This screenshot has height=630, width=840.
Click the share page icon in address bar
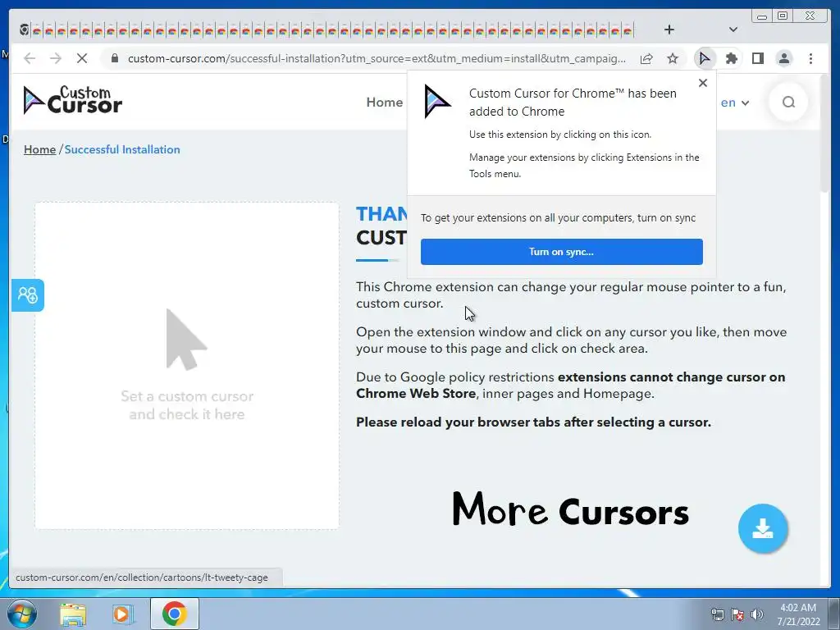pyautogui.click(x=646, y=58)
